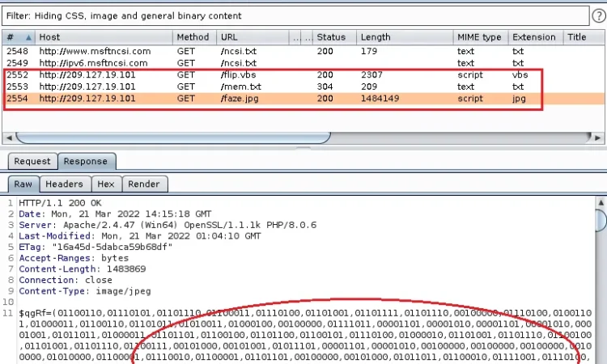Viewport: 607px width, 364px height.
Task: Click the Last-Modified header line
Action: [140, 236]
